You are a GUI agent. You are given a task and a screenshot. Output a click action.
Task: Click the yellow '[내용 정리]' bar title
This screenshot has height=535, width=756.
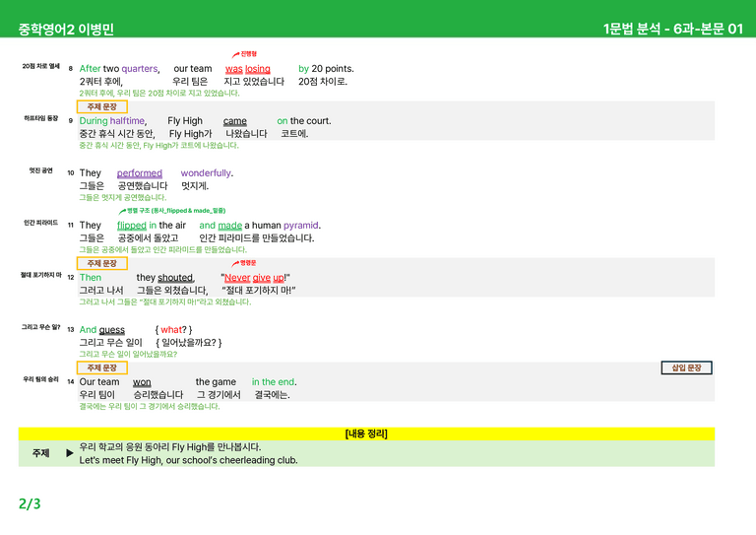366,434
